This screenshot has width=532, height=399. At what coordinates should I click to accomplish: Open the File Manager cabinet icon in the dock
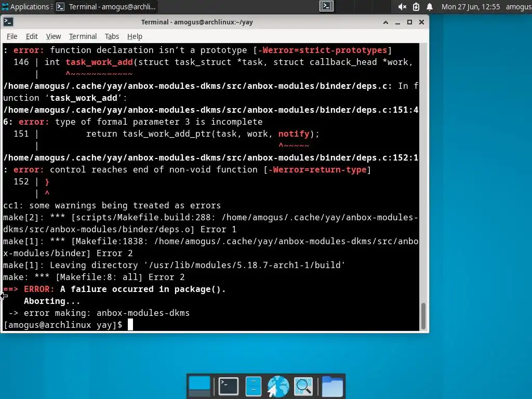(253, 386)
